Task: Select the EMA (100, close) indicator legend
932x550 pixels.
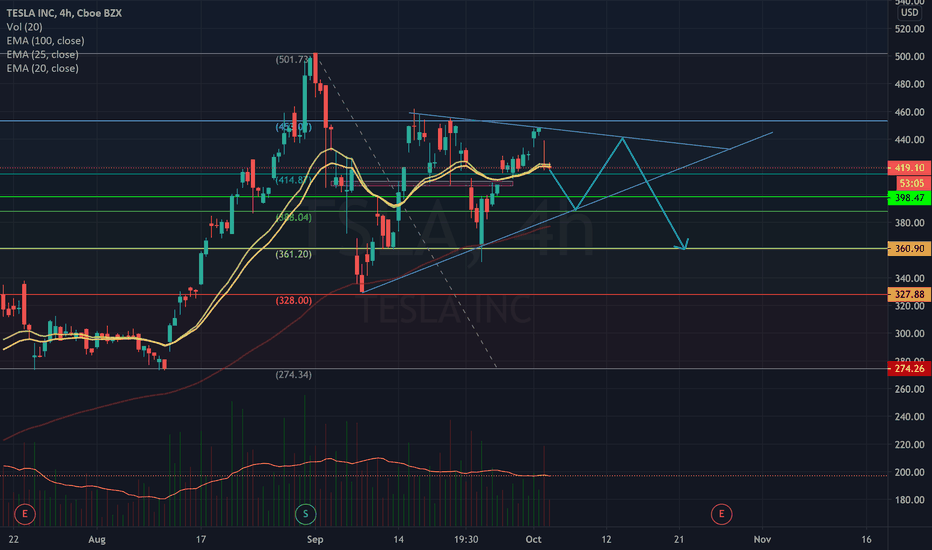Action: [x=45, y=40]
